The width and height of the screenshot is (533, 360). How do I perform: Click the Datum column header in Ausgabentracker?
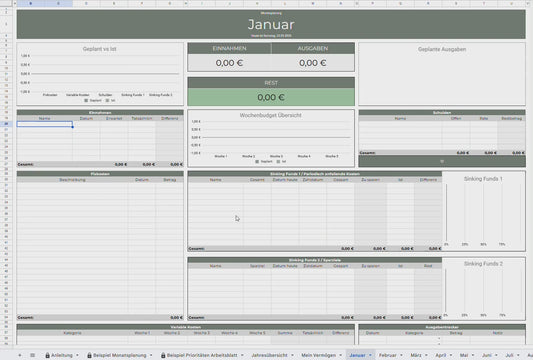point(373,333)
